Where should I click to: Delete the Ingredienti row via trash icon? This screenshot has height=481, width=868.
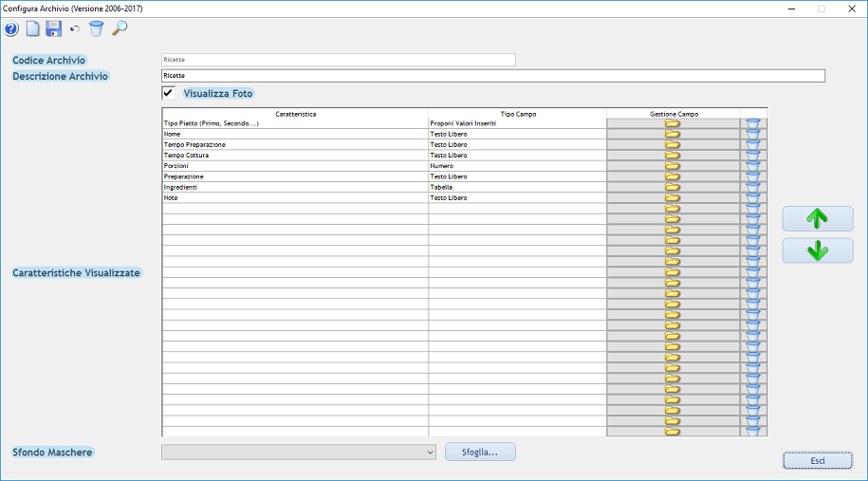point(753,187)
